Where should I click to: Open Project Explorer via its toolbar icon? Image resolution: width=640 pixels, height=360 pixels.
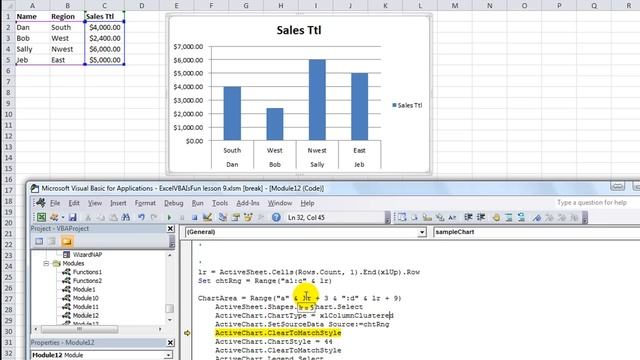pos(222,218)
